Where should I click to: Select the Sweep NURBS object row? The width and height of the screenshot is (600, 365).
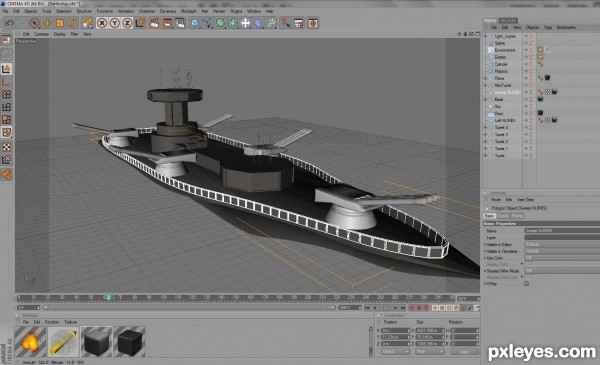tap(507, 92)
